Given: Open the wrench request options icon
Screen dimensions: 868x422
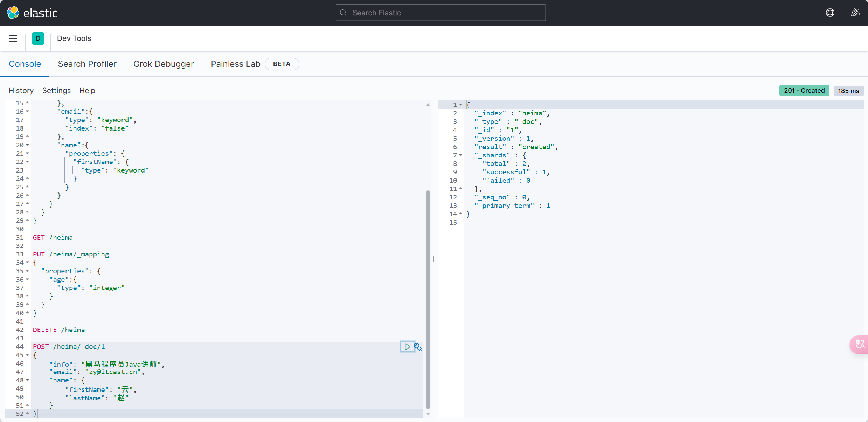Looking at the screenshot, I should pos(418,347).
